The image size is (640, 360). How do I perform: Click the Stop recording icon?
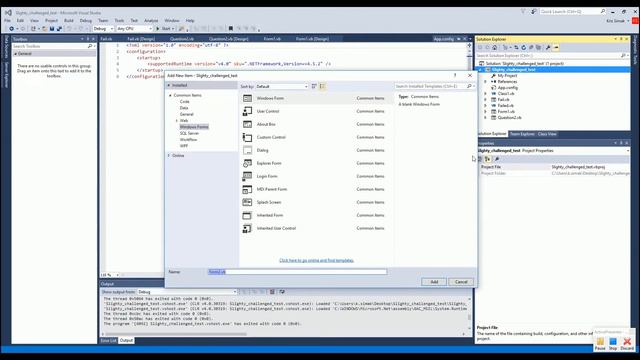tap(613, 343)
